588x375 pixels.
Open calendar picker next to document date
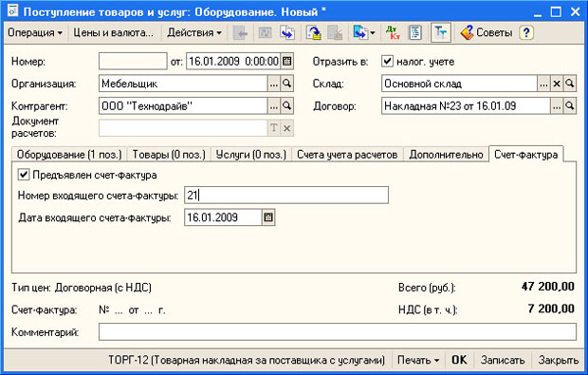(286, 61)
